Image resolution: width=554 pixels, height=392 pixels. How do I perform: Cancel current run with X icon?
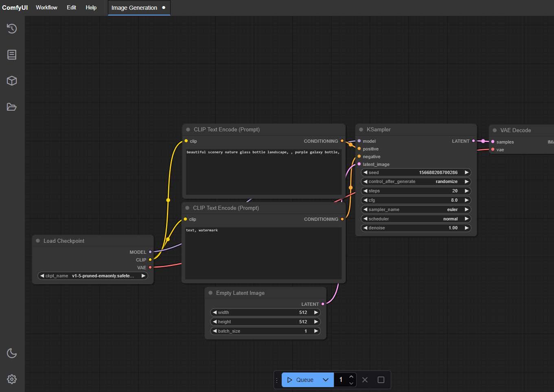click(365, 380)
